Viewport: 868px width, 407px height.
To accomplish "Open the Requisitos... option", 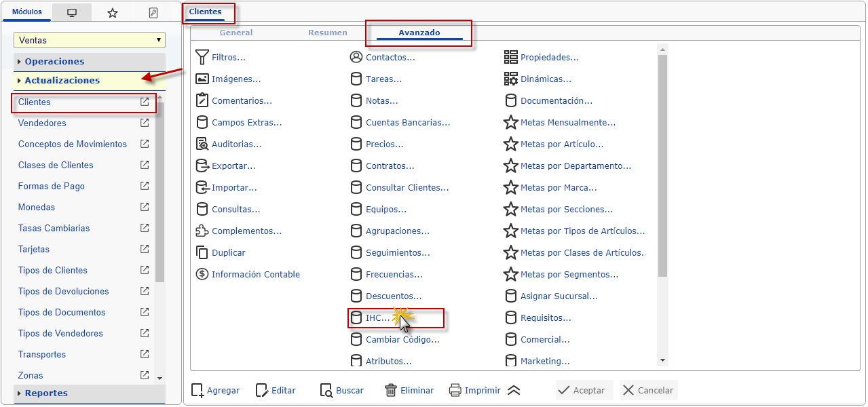I will [x=546, y=317].
